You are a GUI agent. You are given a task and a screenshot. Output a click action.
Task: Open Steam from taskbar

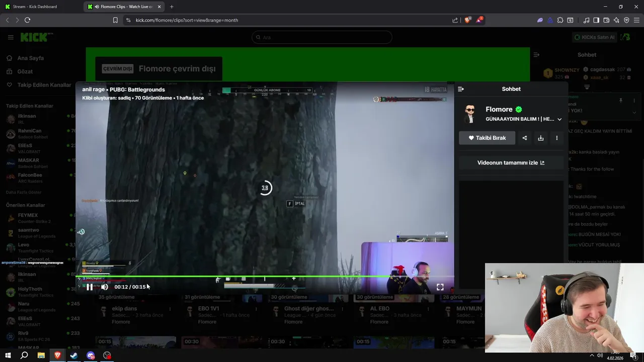coord(73,355)
